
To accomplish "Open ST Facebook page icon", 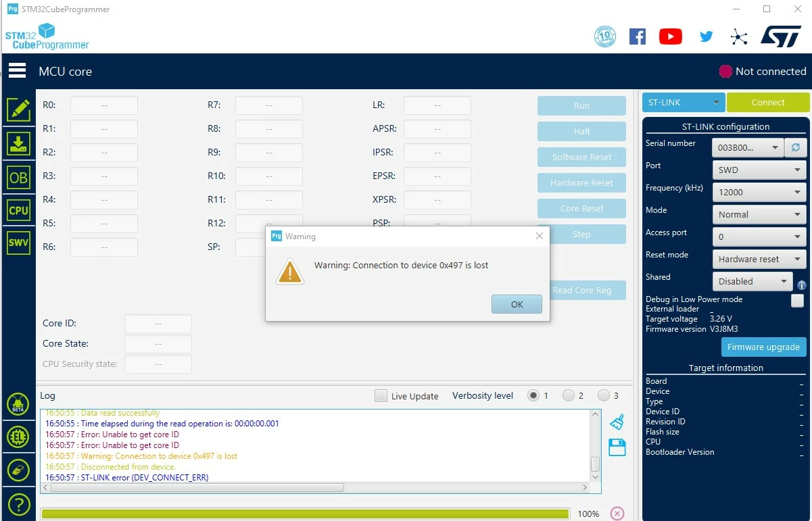I will point(638,36).
